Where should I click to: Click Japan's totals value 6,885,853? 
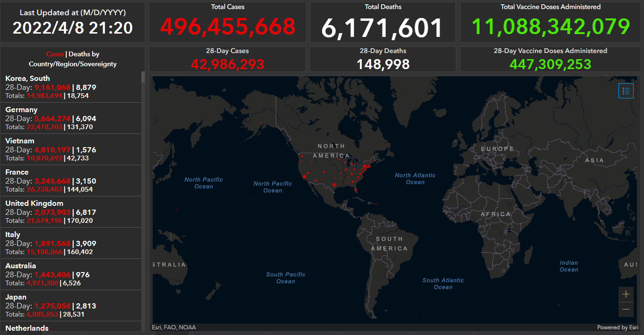coord(42,314)
